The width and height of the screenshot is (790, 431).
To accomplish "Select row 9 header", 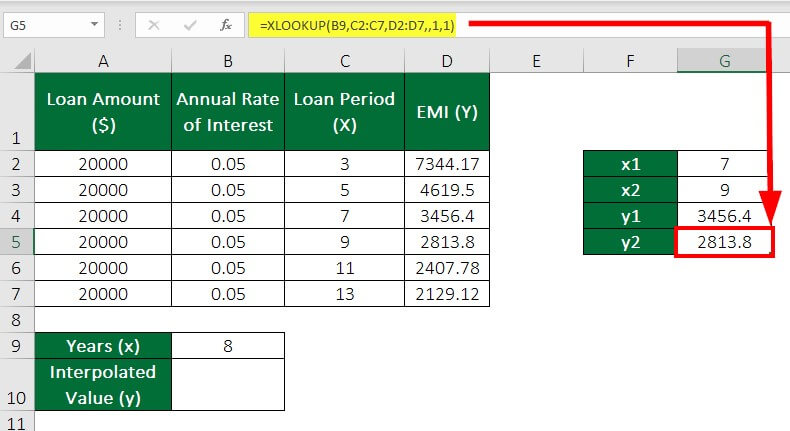I will click(16, 346).
